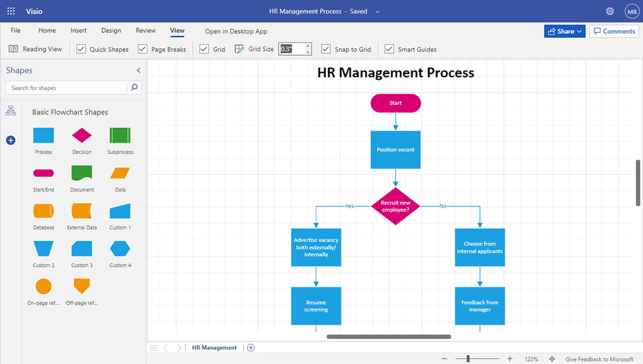Screen dimensions: 643x364
Task: Toggle the Smart Guides checkbox
Action: [389, 49]
